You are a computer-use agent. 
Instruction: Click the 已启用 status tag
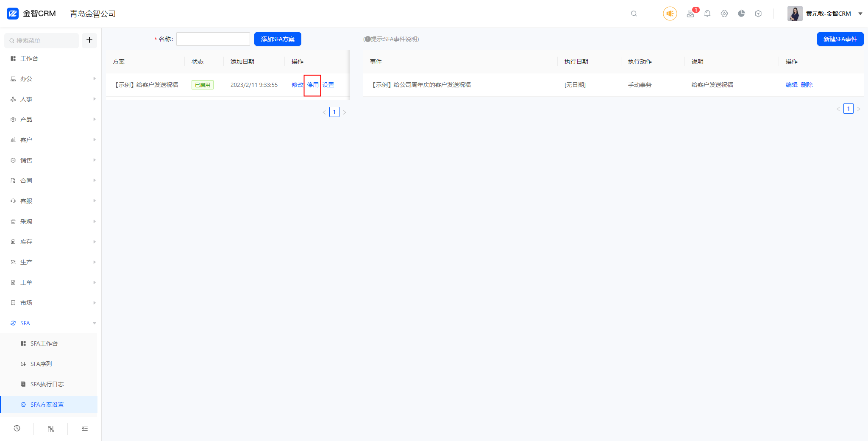point(203,85)
